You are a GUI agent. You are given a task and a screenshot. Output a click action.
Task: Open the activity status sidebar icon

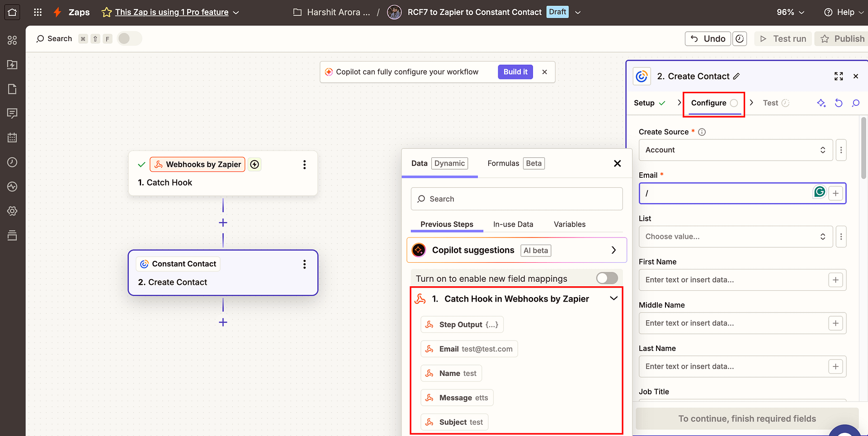coord(12,186)
